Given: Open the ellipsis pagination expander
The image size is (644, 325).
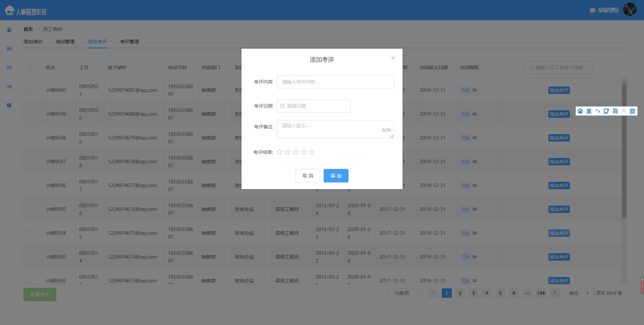Looking at the screenshot, I should coord(527,293).
